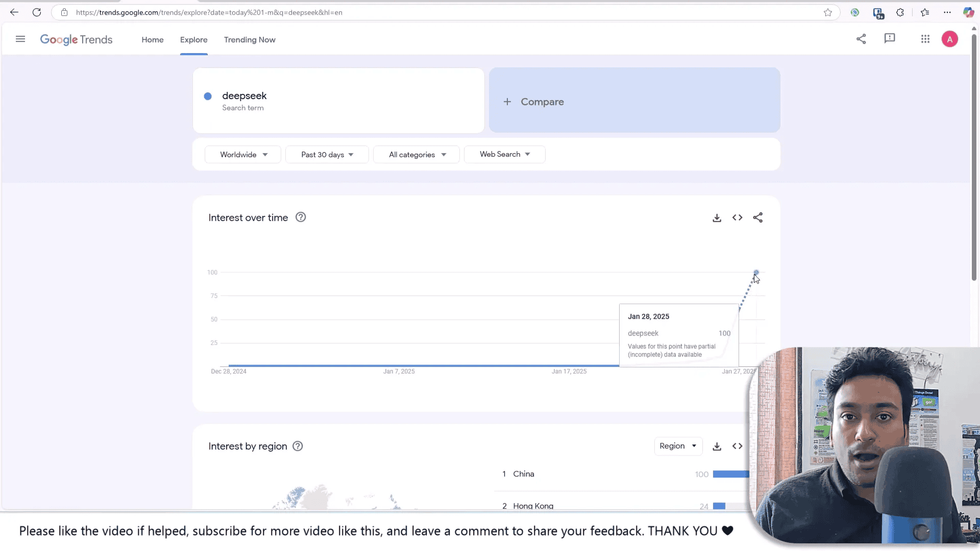Open browser extensions puzzle icon
The width and height of the screenshot is (980, 551).
tap(900, 12)
